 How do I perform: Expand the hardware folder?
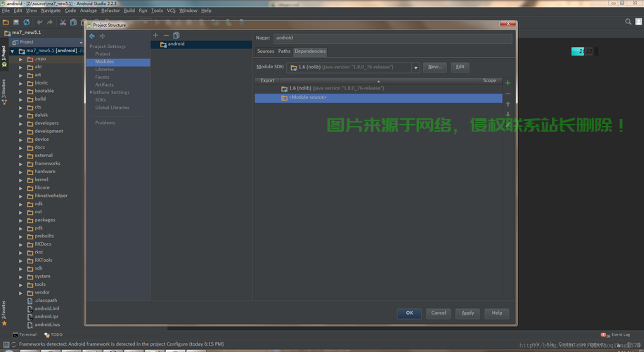20,172
